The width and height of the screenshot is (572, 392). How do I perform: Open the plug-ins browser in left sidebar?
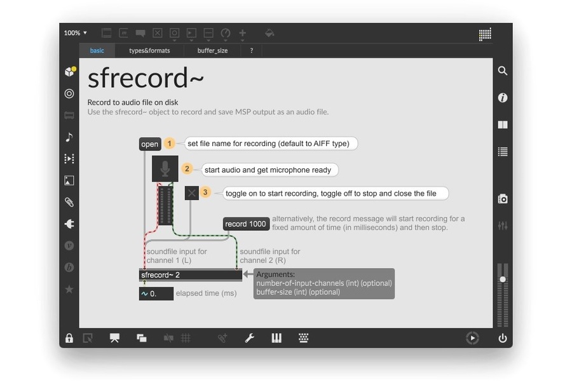point(69,224)
